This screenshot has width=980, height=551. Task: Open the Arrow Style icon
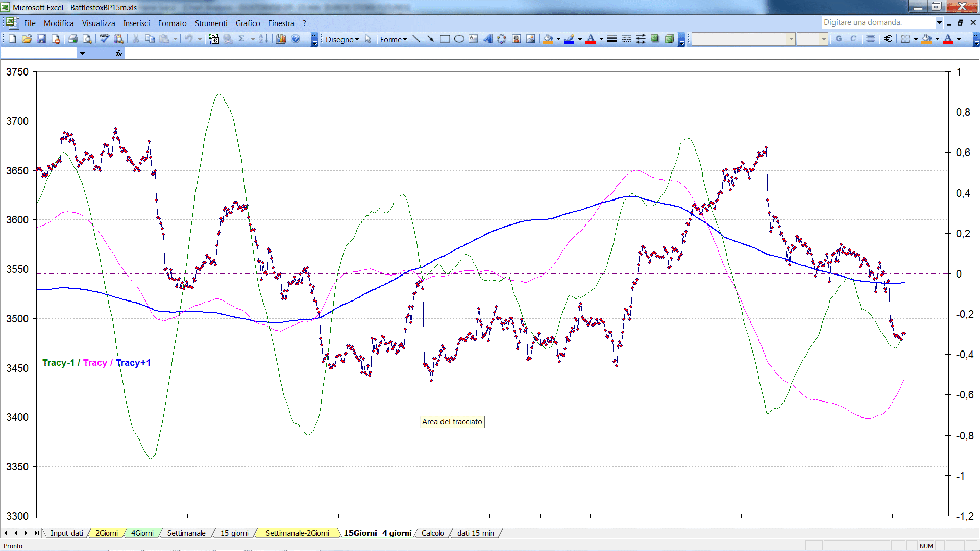coord(641,39)
